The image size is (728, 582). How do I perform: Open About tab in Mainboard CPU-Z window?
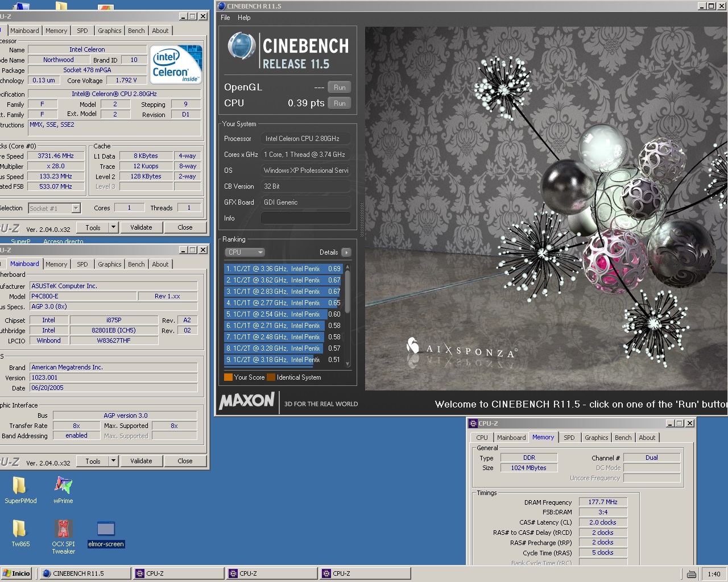[160, 264]
